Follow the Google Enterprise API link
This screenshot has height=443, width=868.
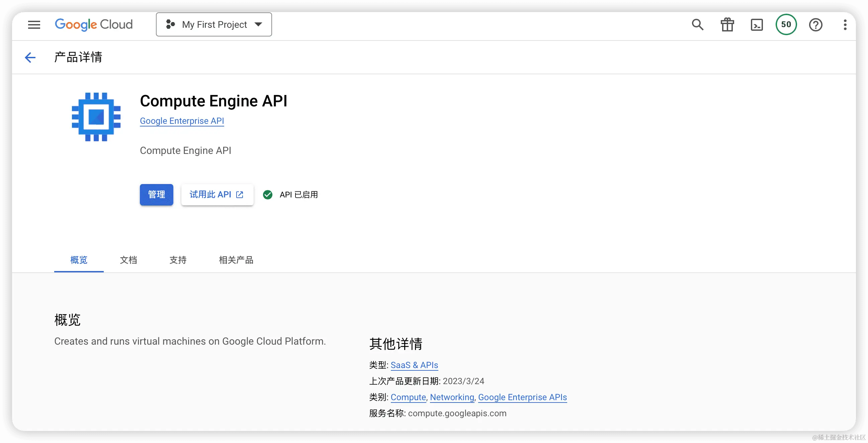(182, 121)
